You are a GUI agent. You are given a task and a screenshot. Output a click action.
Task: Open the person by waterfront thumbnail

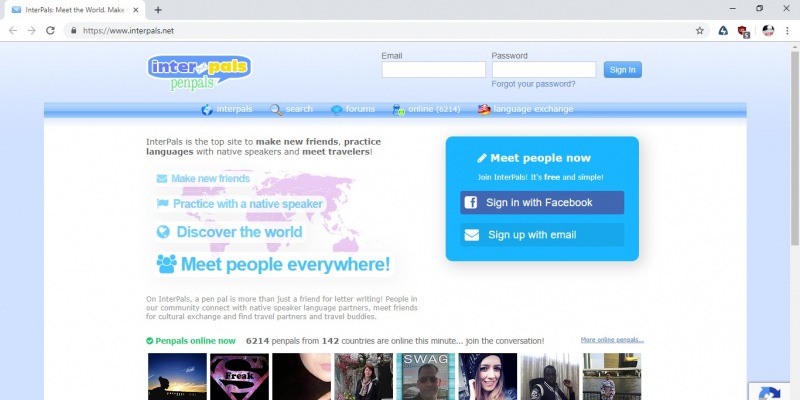pos(612,377)
